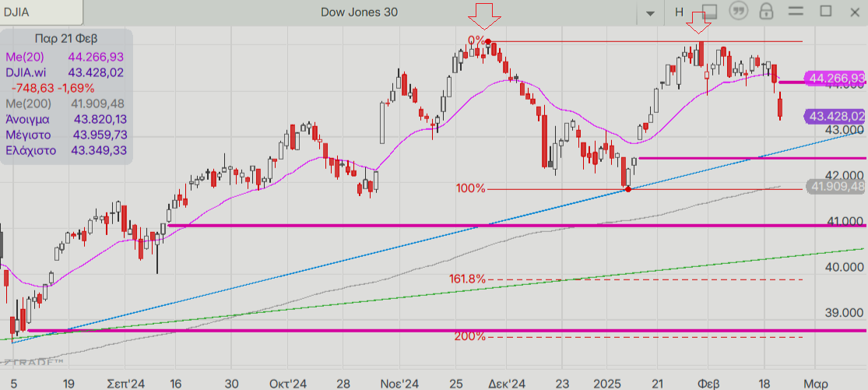Close the chart window
The width and height of the screenshot is (868, 390).
coord(854,12)
